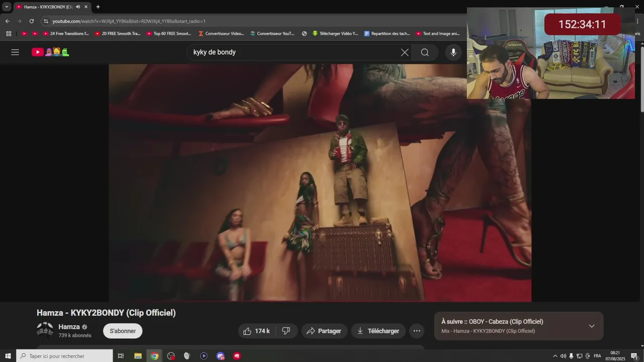The image size is (644, 362).
Task: Clear the search text with the X icon
Action: (405, 52)
